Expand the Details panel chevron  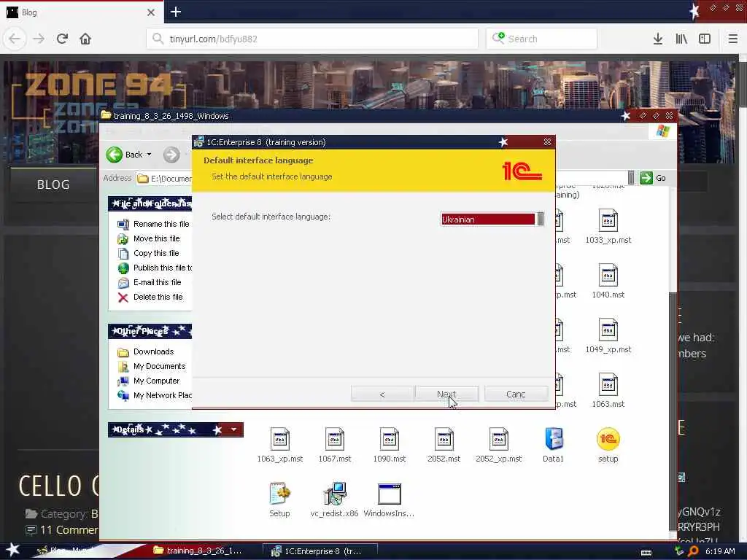pyautogui.click(x=233, y=429)
